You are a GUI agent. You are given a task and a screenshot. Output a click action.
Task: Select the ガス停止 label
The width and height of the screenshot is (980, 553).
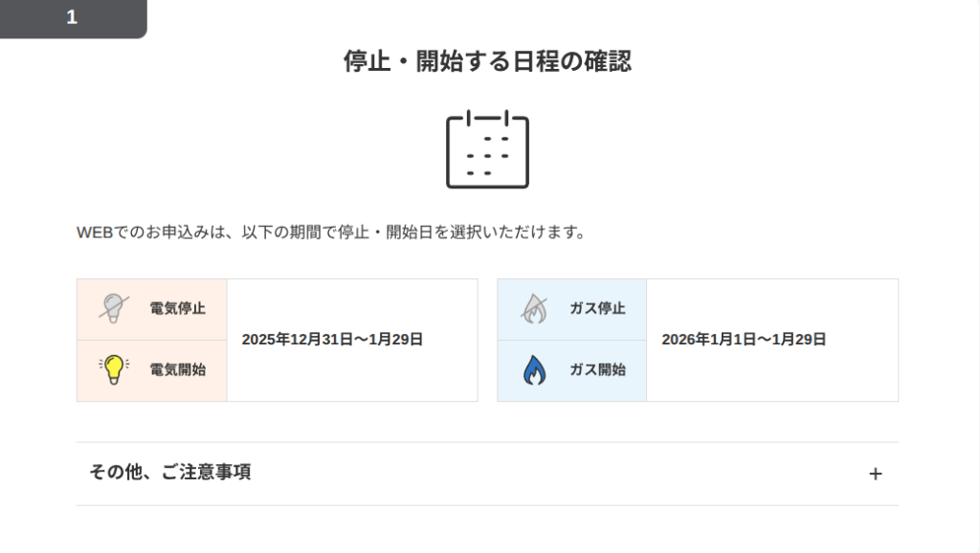597,309
